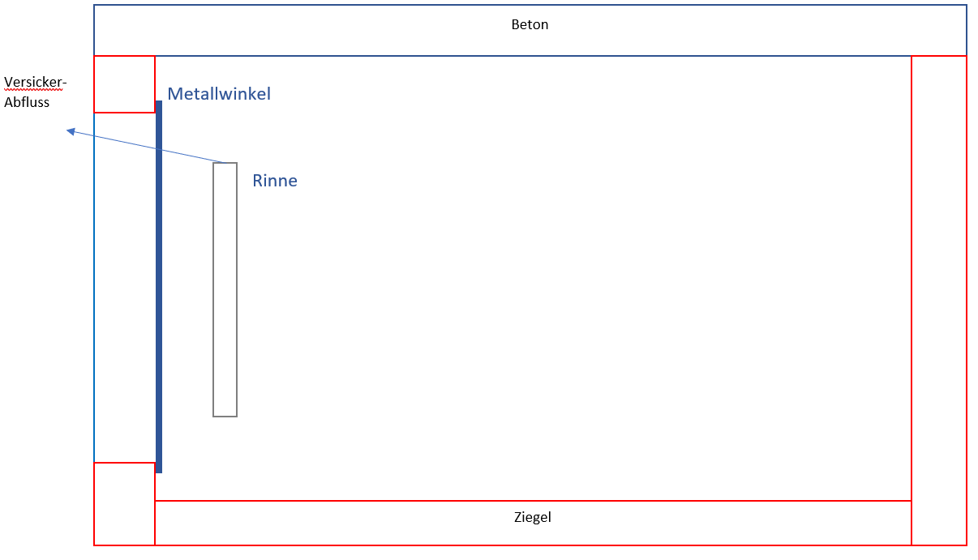Screen dimensions: 978x560
Task: Click the bottom end of Metallwinkel bar
Action: point(159,470)
